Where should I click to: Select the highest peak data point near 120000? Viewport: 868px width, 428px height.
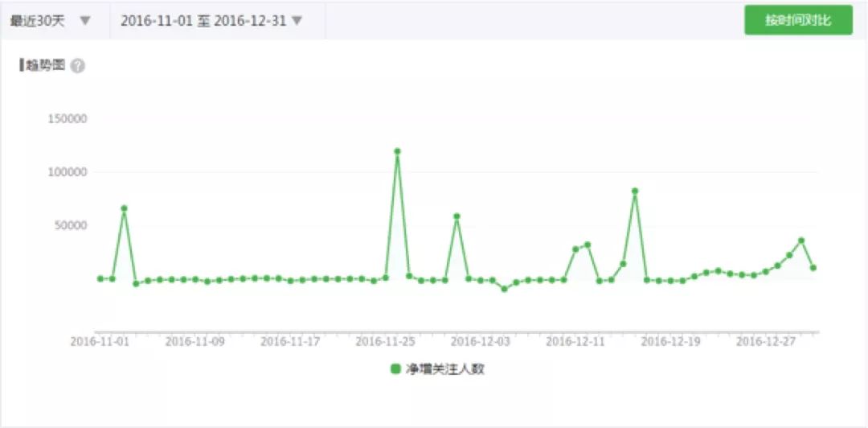(397, 150)
